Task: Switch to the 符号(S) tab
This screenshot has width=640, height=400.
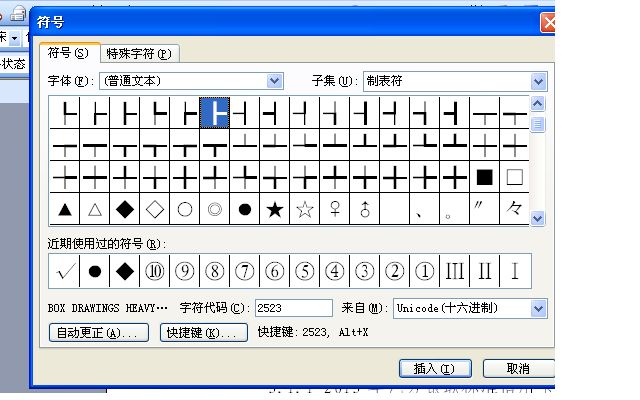Action: click(x=69, y=53)
